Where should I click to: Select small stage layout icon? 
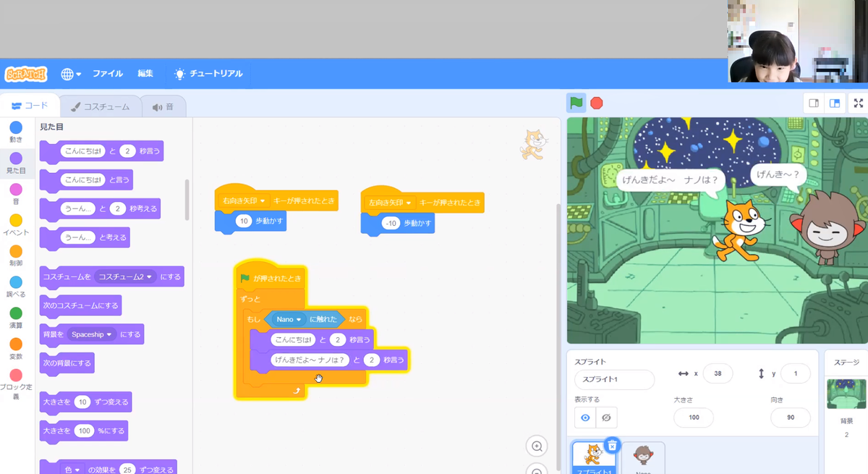coord(814,103)
